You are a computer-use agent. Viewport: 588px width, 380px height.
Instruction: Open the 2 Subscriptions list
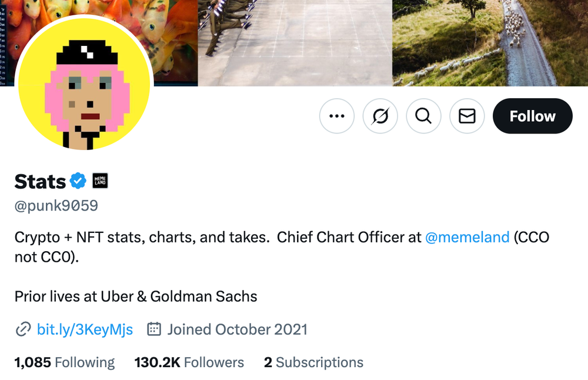click(x=313, y=362)
